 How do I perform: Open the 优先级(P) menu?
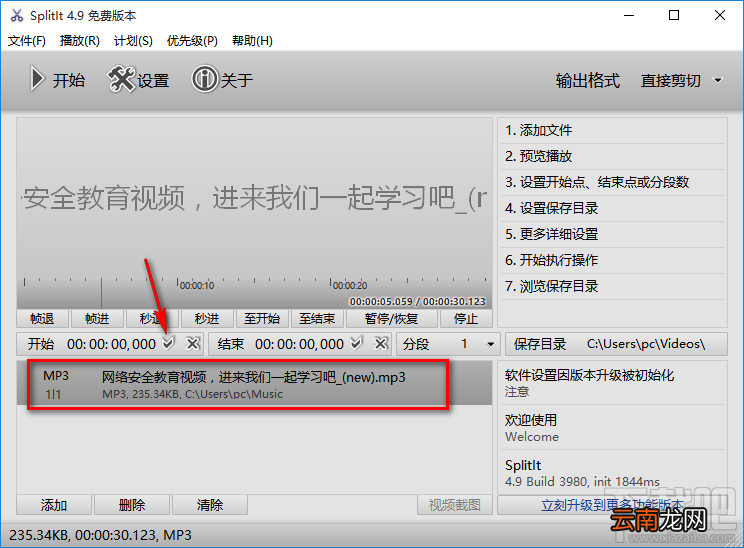tap(192, 41)
